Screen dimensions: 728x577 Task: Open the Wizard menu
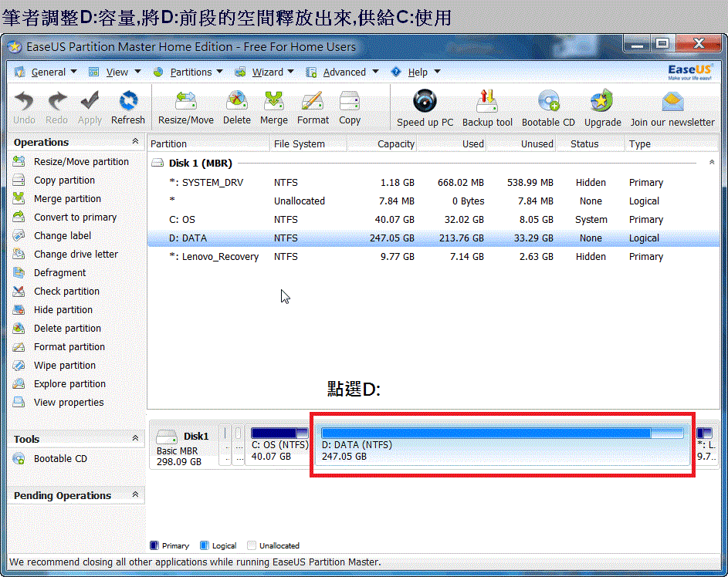[x=264, y=73]
